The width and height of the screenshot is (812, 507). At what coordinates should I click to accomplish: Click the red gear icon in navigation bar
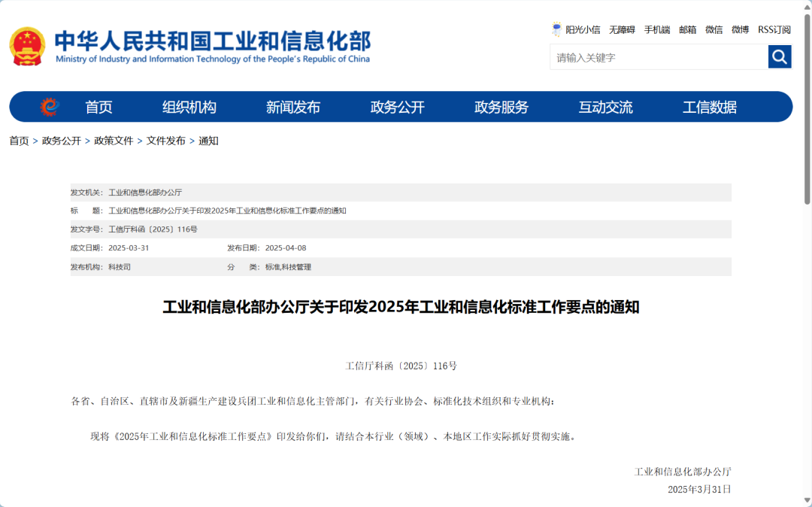pyautogui.click(x=50, y=107)
